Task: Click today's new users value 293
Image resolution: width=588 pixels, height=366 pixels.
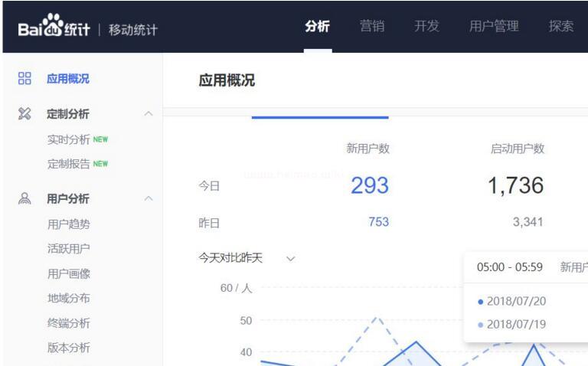Action: 369,185
